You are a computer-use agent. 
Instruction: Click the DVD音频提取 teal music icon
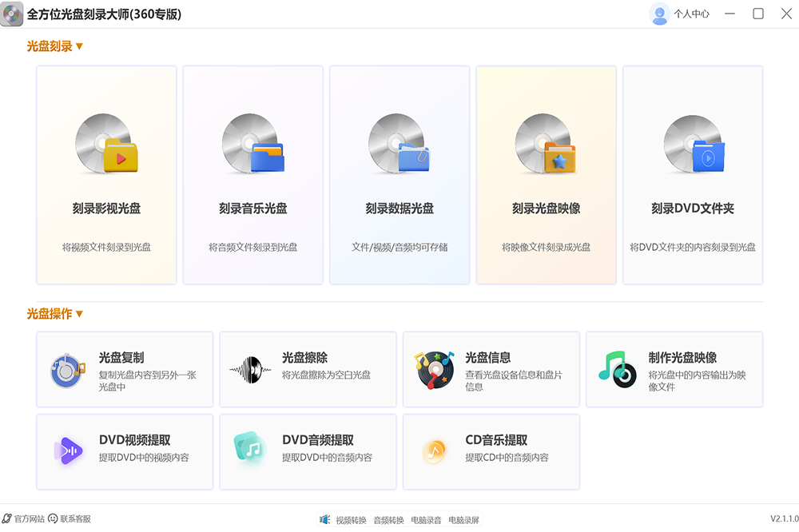[x=250, y=451]
